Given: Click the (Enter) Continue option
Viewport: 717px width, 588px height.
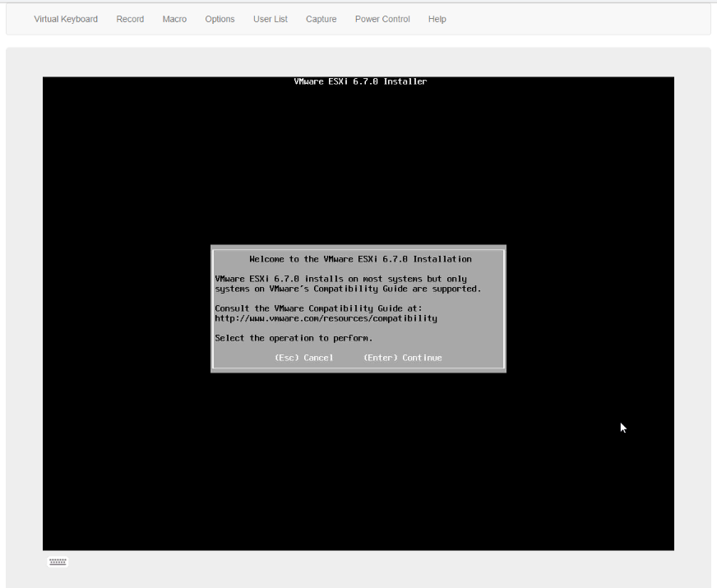Looking at the screenshot, I should click(402, 358).
